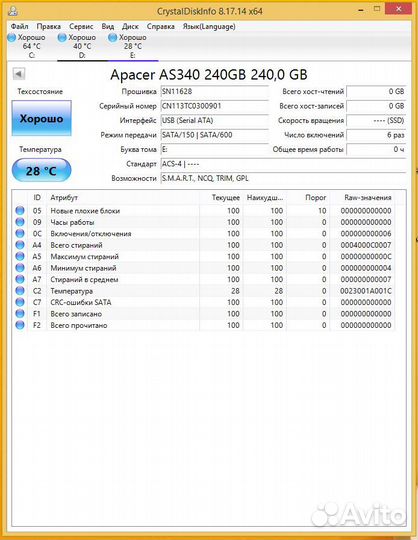418x540 pixels.
Task: Click the Текущее column header
Action: point(221,198)
